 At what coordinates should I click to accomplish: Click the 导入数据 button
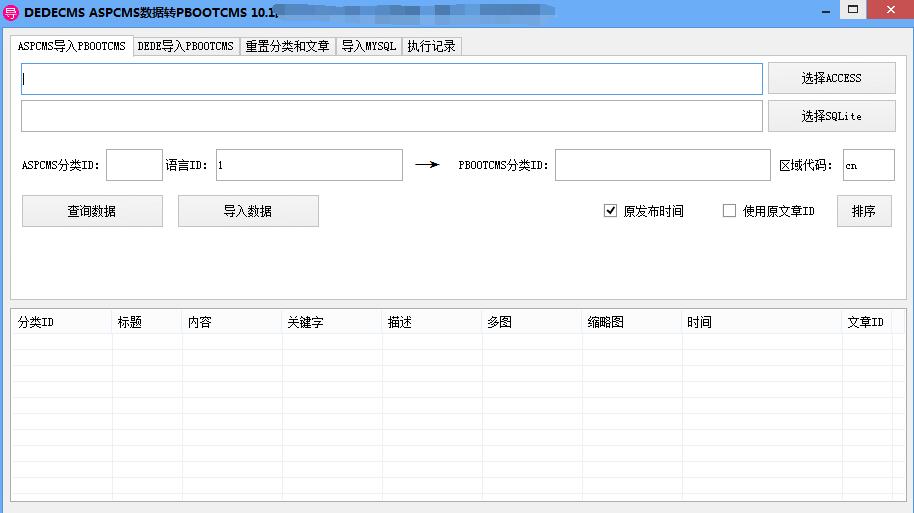coord(248,211)
